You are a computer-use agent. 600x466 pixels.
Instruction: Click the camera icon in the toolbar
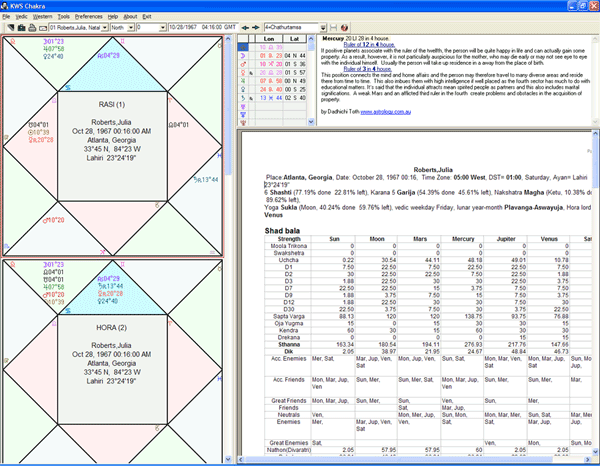point(19,27)
